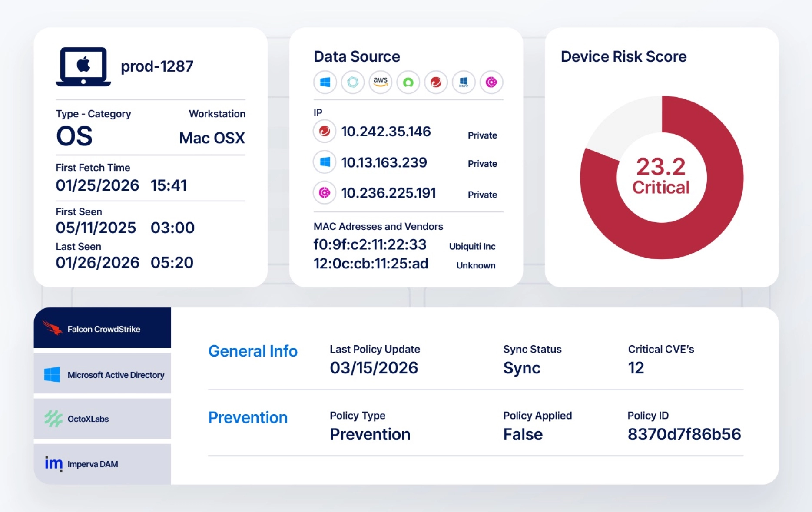Click the Unknown vendor label
The height and width of the screenshot is (512, 812).
[x=476, y=265]
